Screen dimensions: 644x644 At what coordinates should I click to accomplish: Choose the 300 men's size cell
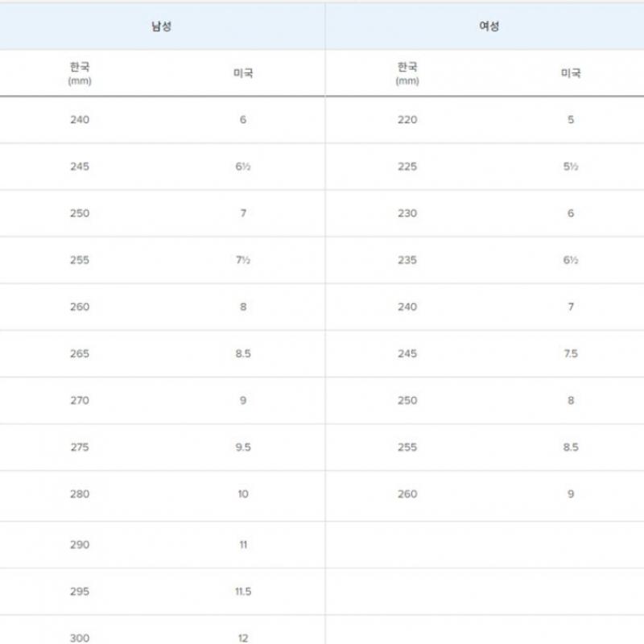[80, 638]
